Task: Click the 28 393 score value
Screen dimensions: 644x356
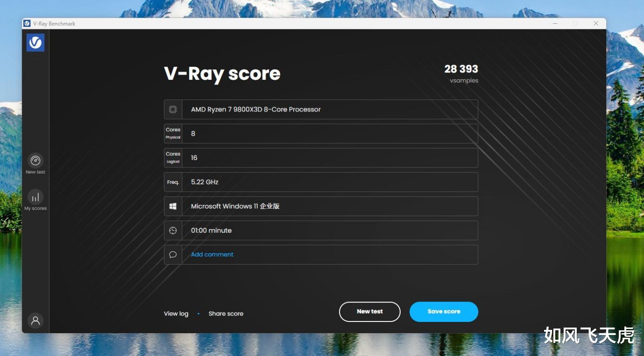Action: tap(461, 69)
